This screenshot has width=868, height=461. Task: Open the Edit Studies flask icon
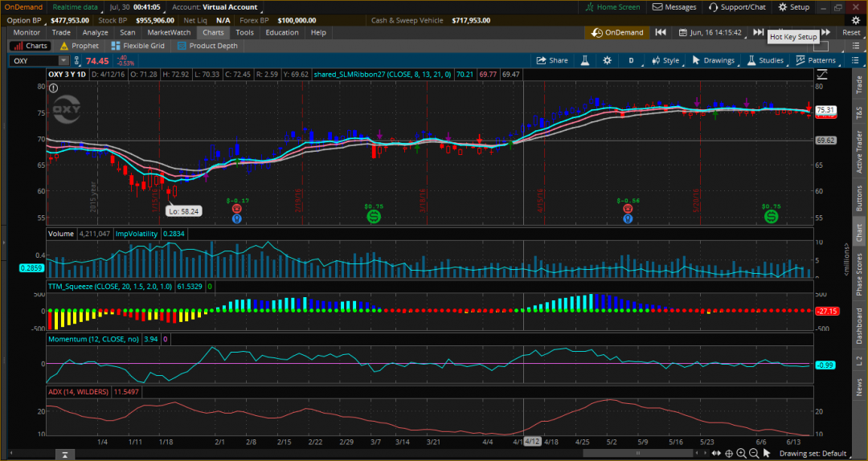tap(584, 60)
